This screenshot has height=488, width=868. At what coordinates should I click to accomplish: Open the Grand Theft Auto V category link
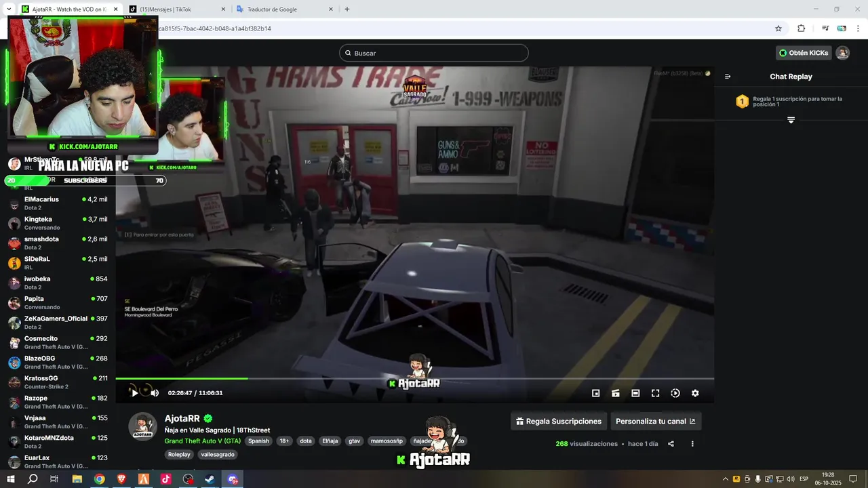[203, 441]
